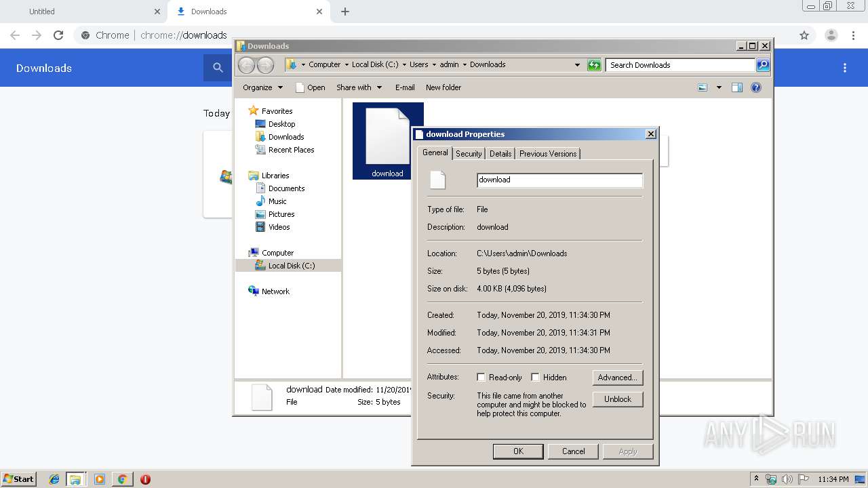Click Explorer search magnifier button
This screenshot has height=488, width=868.
coord(763,65)
